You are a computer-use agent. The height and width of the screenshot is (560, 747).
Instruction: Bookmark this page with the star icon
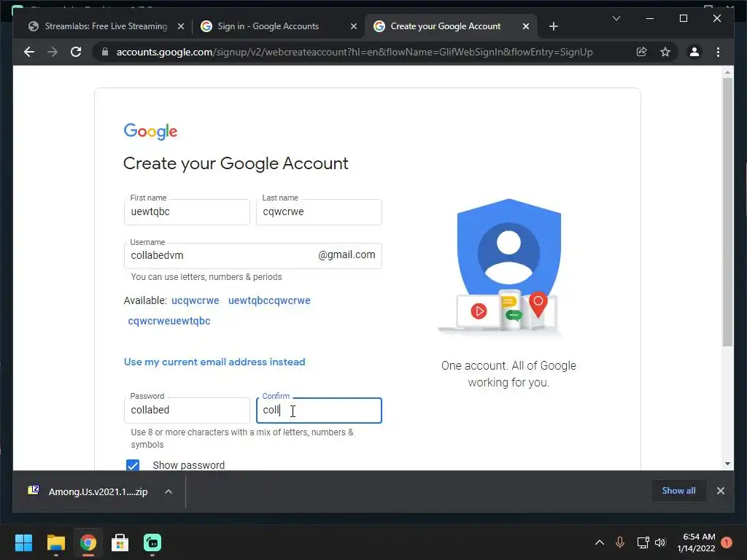pos(665,52)
